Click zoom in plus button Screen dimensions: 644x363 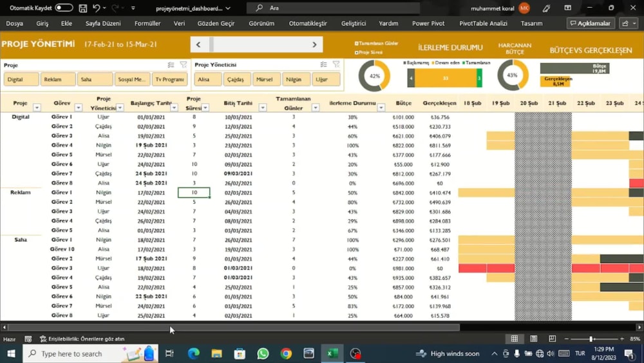pyautogui.click(x=622, y=338)
